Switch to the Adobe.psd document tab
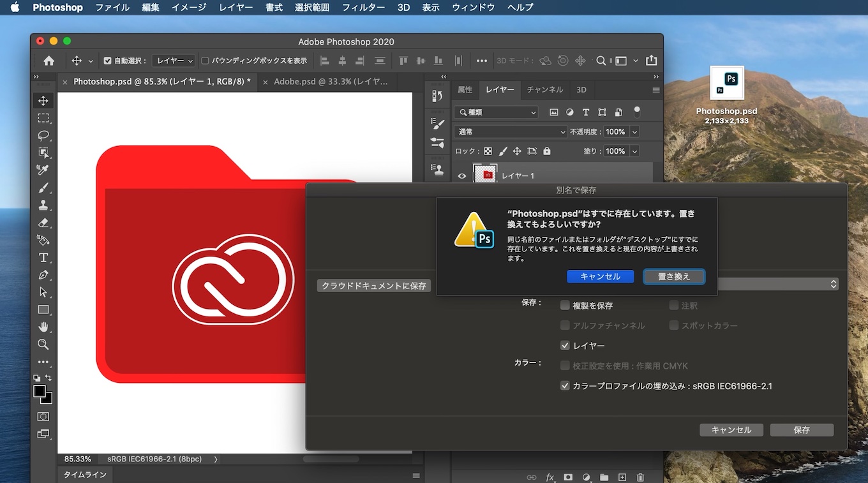Viewport: 868px width, 483px height. click(x=331, y=82)
